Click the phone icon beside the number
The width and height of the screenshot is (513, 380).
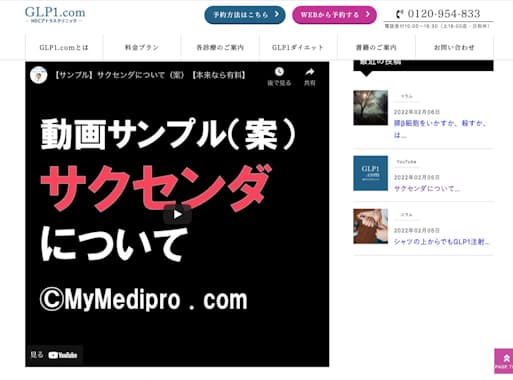(x=399, y=14)
